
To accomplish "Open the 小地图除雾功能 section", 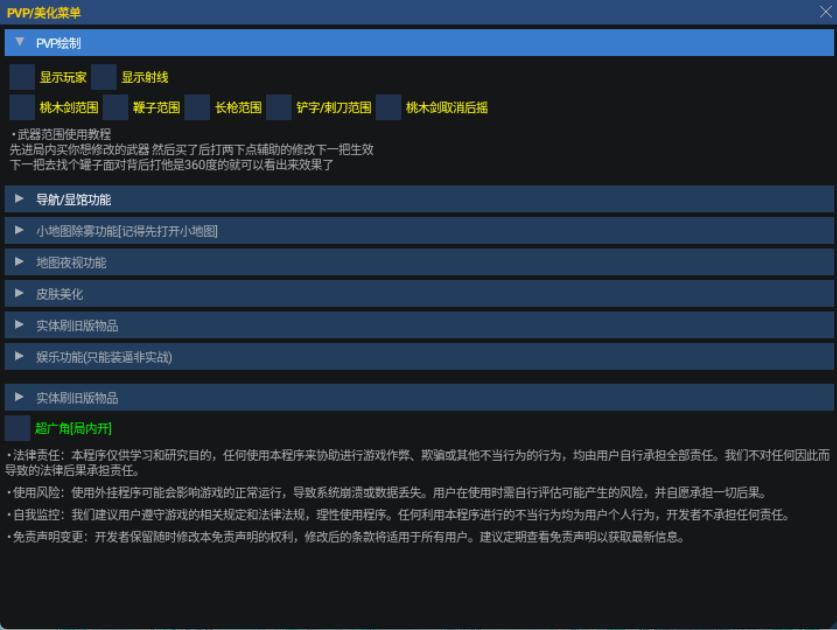I will [126, 231].
